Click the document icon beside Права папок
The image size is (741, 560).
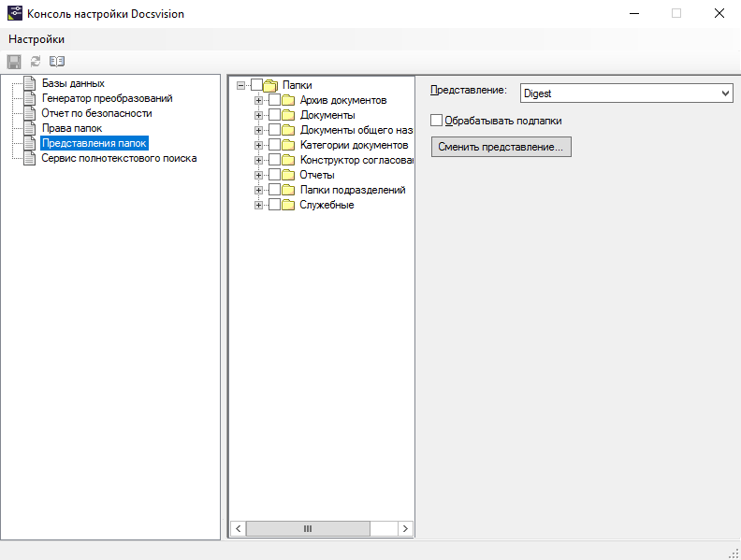[30, 128]
